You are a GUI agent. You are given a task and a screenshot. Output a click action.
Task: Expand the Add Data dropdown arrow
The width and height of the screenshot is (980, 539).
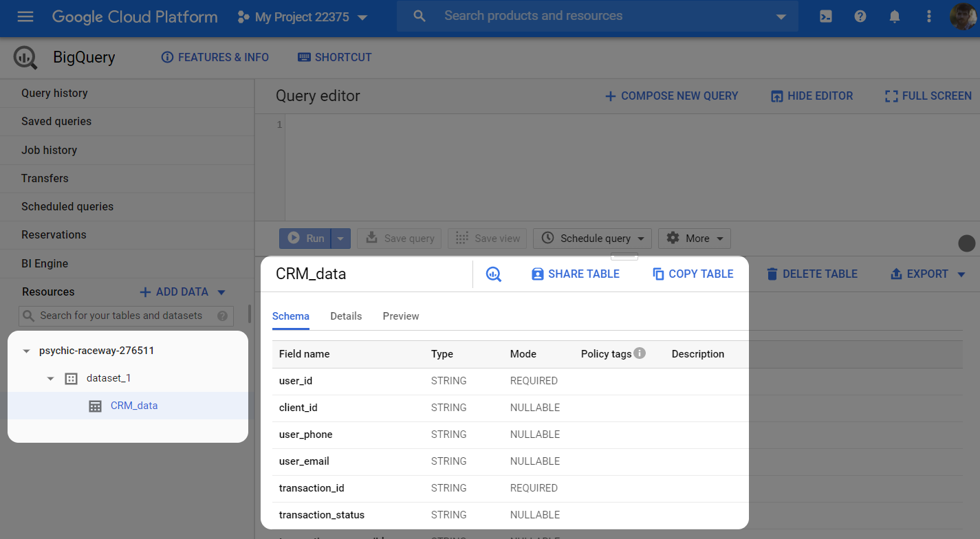point(221,292)
